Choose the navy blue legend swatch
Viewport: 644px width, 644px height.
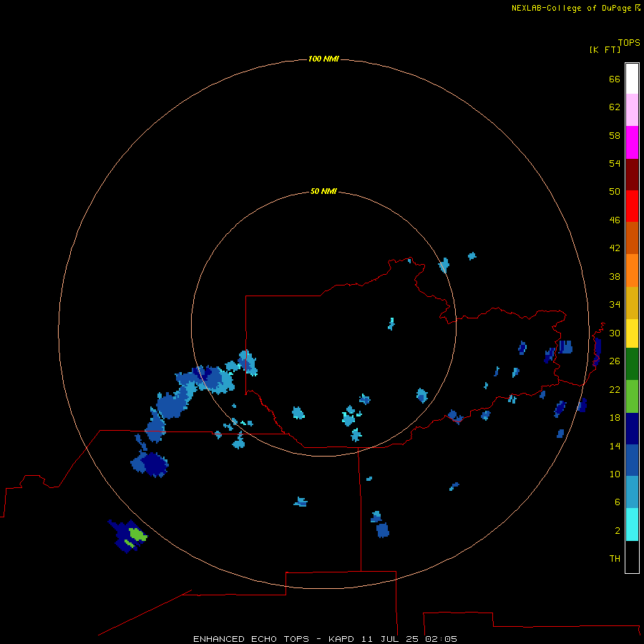click(632, 429)
